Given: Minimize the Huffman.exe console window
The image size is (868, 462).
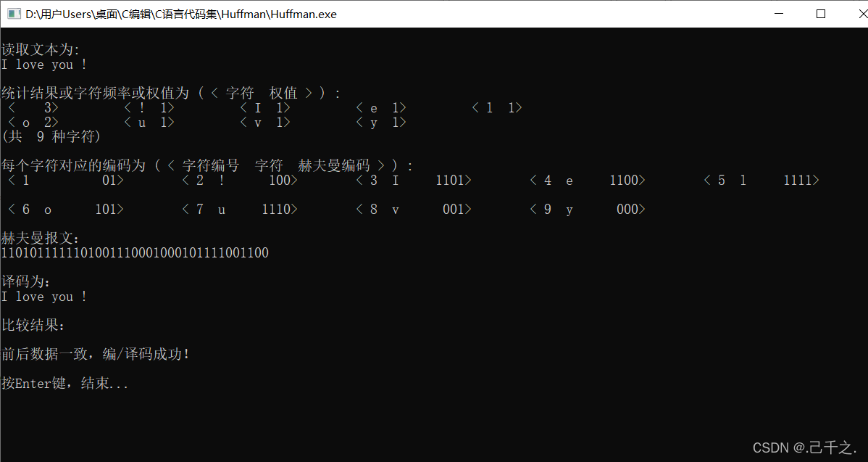Looking at the screenshot, I should (779, 14).
